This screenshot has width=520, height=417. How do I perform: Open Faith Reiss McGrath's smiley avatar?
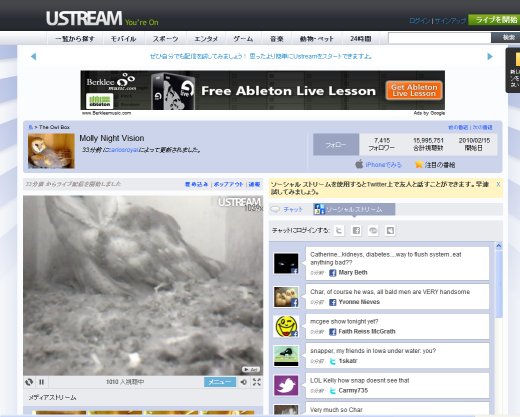[x=286, y=326]
